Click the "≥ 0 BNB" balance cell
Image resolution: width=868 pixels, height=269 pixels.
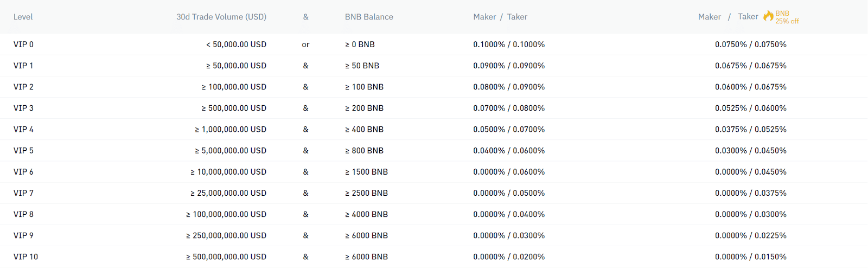pos(360,44)
